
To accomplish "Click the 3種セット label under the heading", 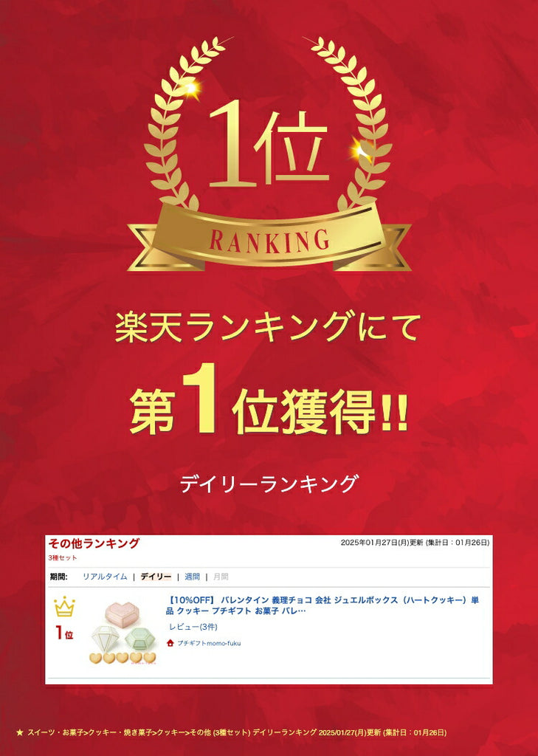I will click(62, 558).
